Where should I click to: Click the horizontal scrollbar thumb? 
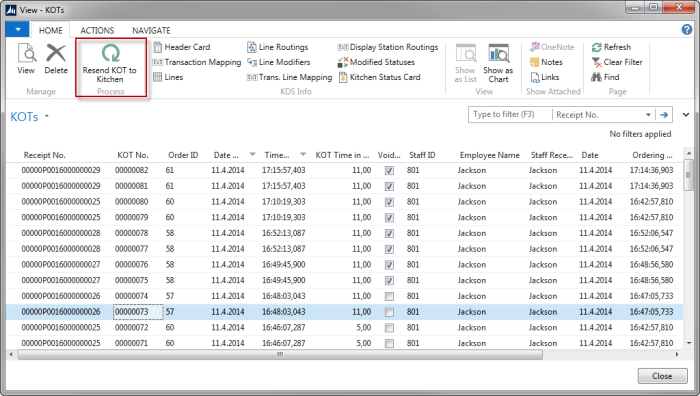(280, 354)
